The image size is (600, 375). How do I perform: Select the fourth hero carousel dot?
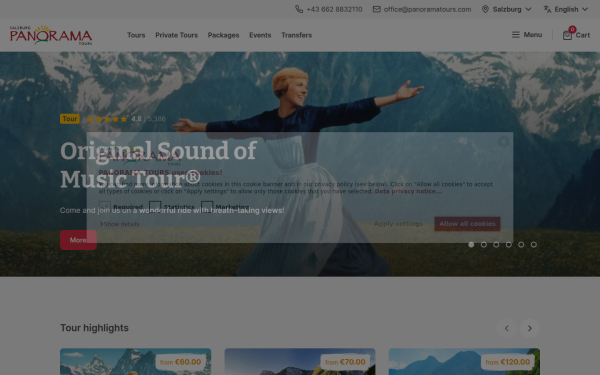(x=509, y=245)
